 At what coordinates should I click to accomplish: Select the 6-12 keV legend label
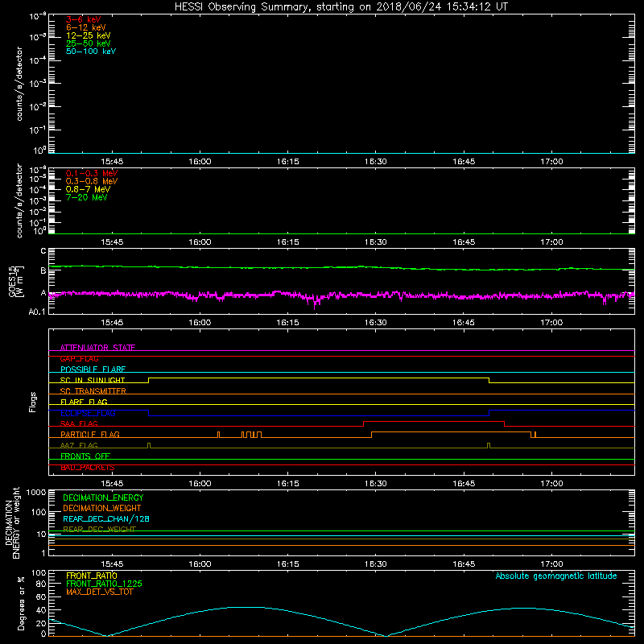(x=85, y=27)
